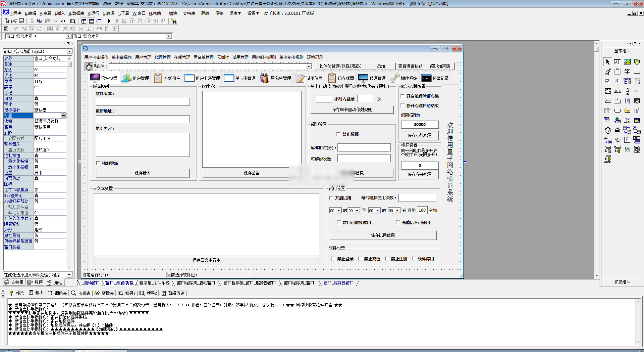The image size is (644, 352).
Task: Select the button component icon
Action: tap(637, 72)
